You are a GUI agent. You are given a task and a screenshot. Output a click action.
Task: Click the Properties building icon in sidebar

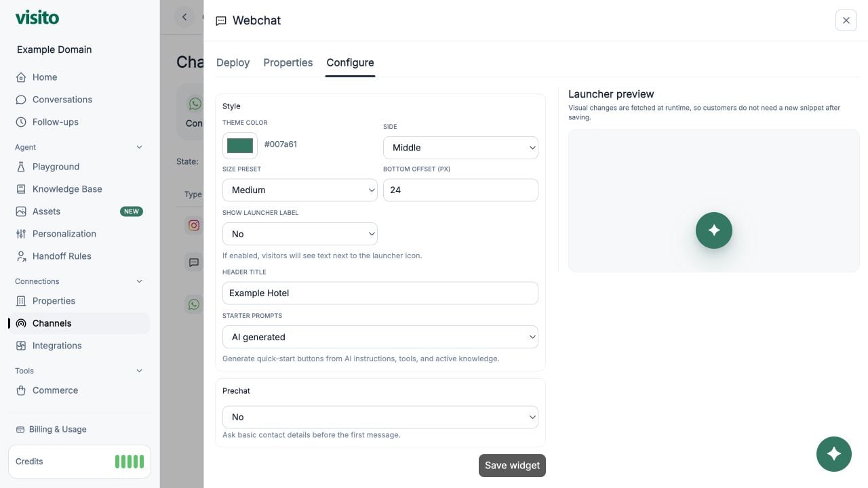(x=21, y=301)
